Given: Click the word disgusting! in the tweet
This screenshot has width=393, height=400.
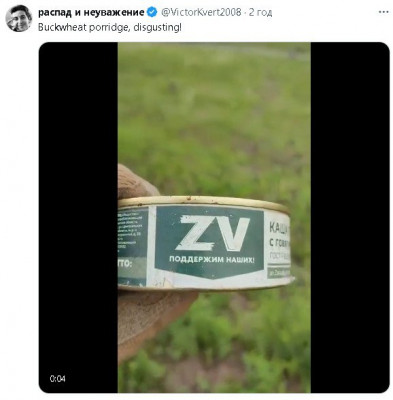Looking at the screenshot, I should (157, 27).
